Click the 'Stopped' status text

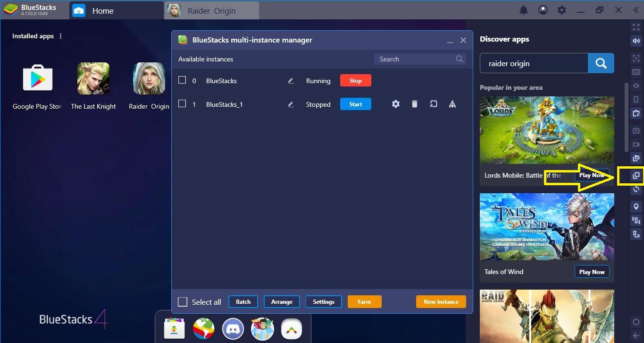click(x=318, y=104)
